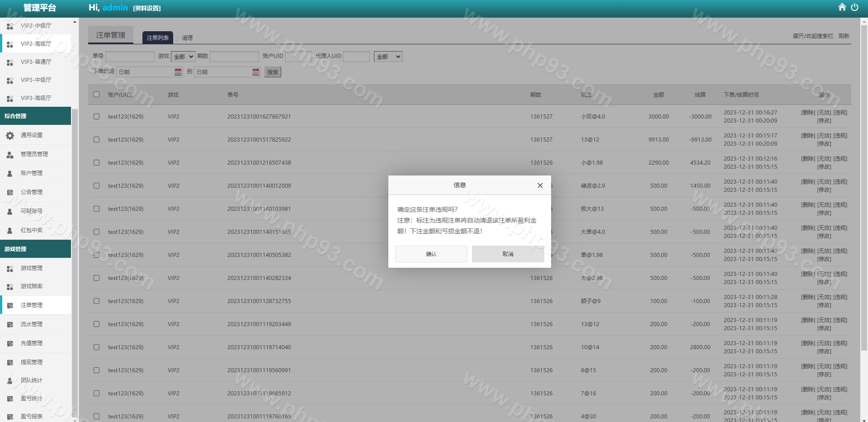Open the end date calendar picker icon
The height and width of the screenshot is (422, 868).
pyautogui.click(x=256, y=72)
